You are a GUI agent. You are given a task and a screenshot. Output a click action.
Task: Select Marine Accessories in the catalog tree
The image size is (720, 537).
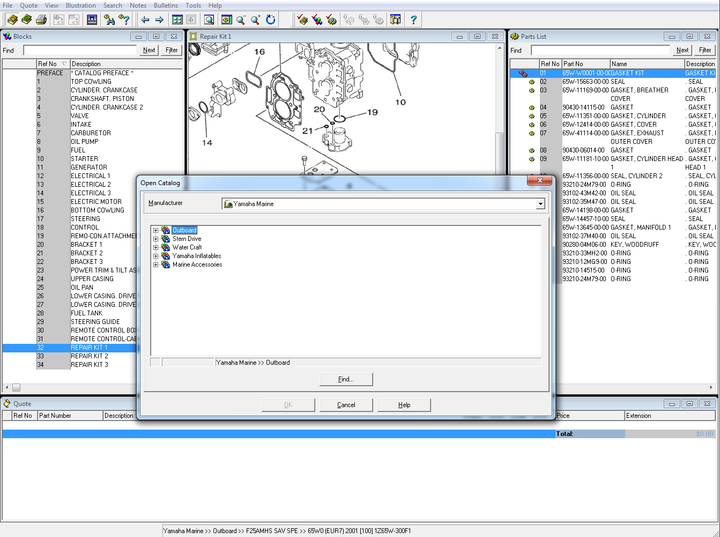click(x=197, y=265)
